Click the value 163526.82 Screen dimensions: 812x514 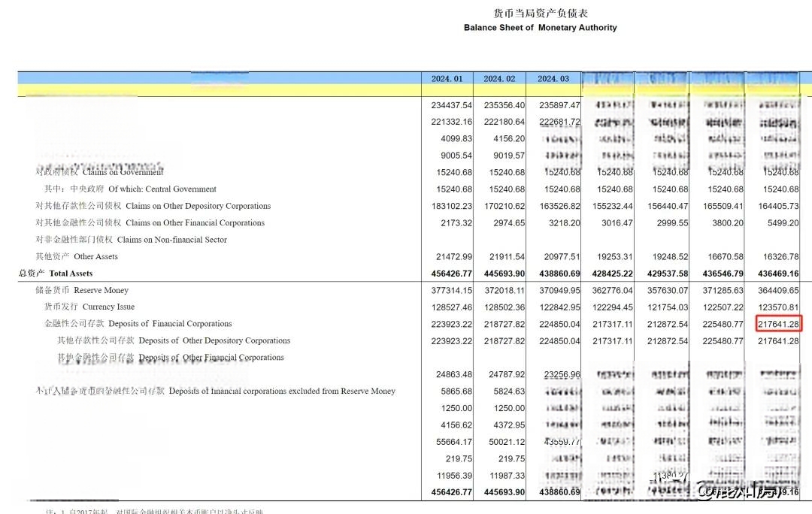coord(559,206)
